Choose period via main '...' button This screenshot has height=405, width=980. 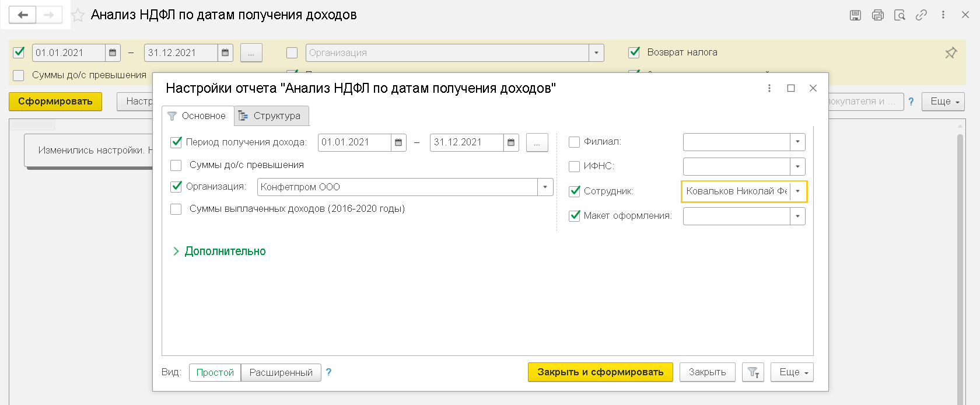pyautogui.click(x=251, y=53)
